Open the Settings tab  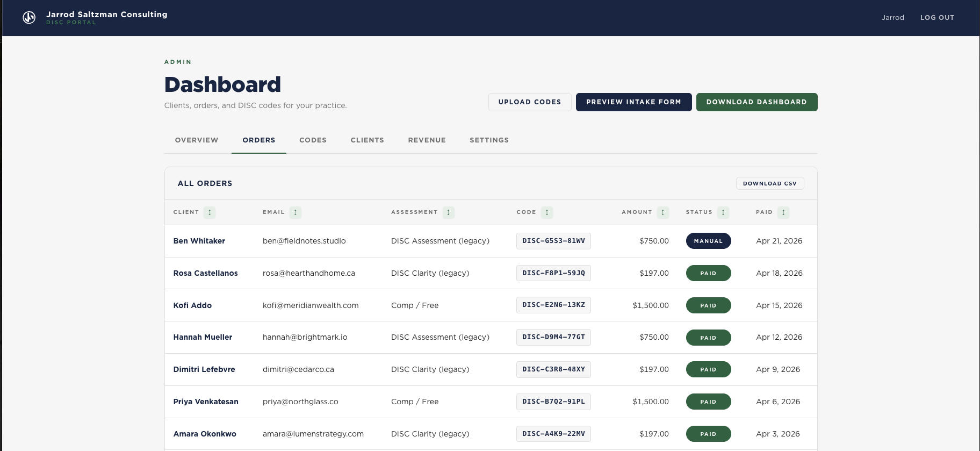point(489,140)
